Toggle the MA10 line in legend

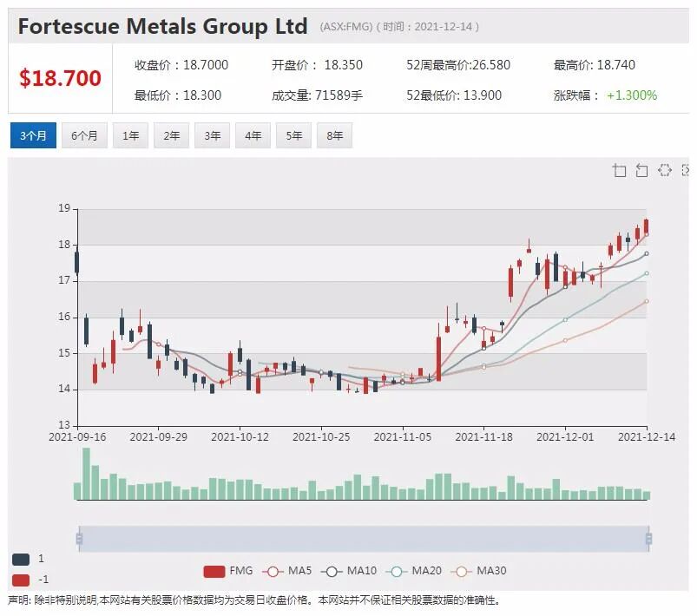(x=349, y=571)
